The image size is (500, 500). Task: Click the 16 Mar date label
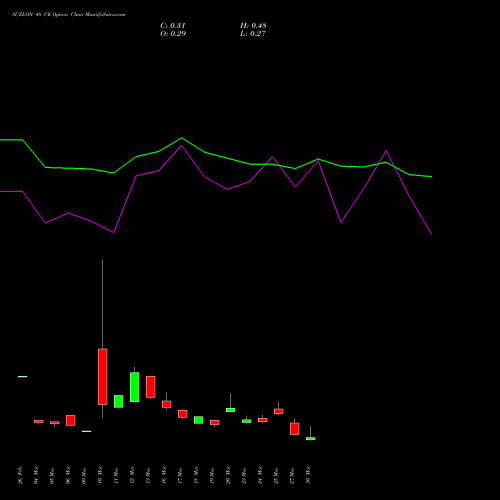click(164, 475)
